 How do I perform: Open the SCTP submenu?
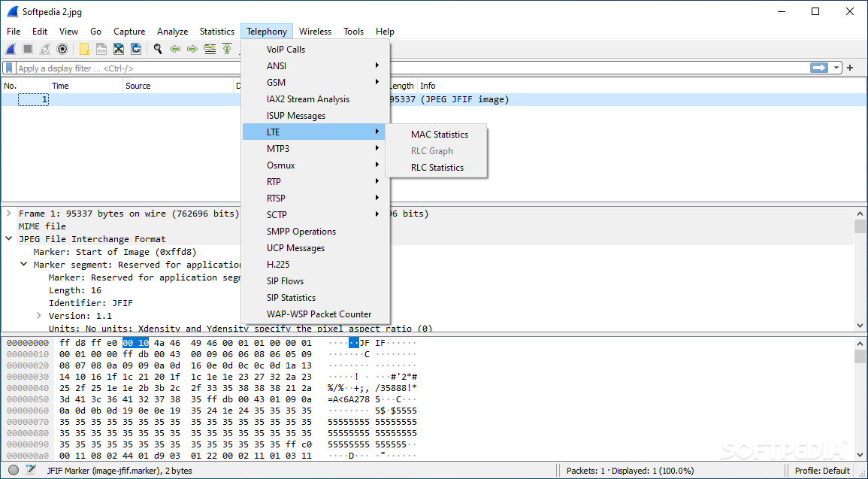[x=316, y=215]
